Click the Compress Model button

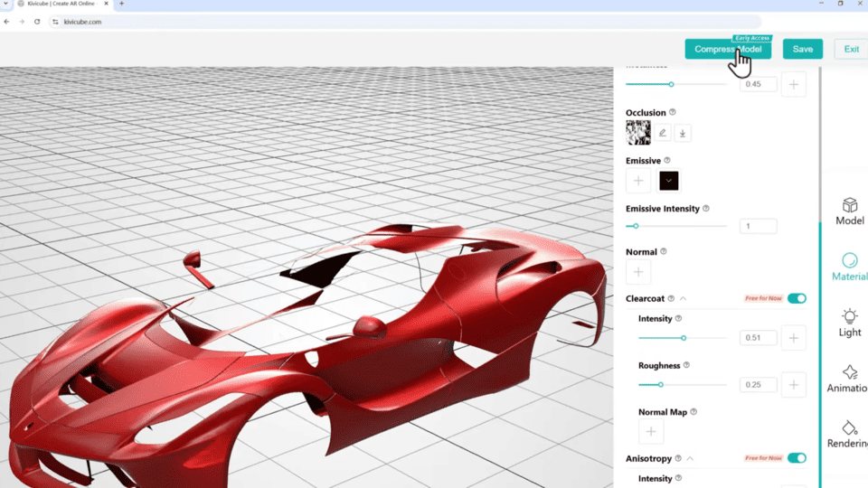[x=728, y=49]
